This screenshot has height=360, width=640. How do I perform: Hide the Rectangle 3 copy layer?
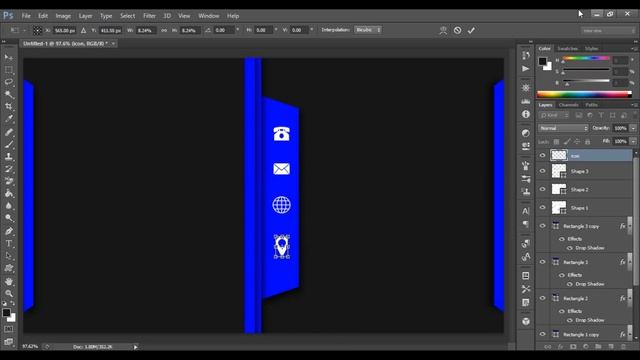542,226
